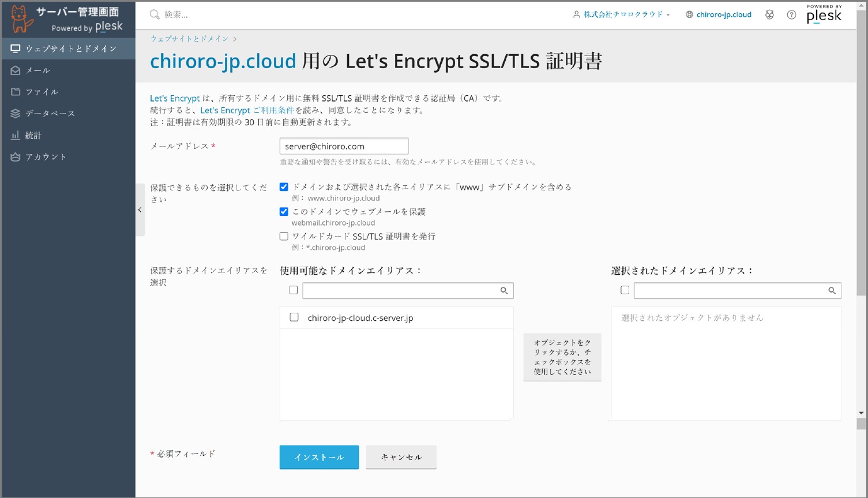Click the icon beside アカウント
The image size is (868, 498).
[16, 157]
